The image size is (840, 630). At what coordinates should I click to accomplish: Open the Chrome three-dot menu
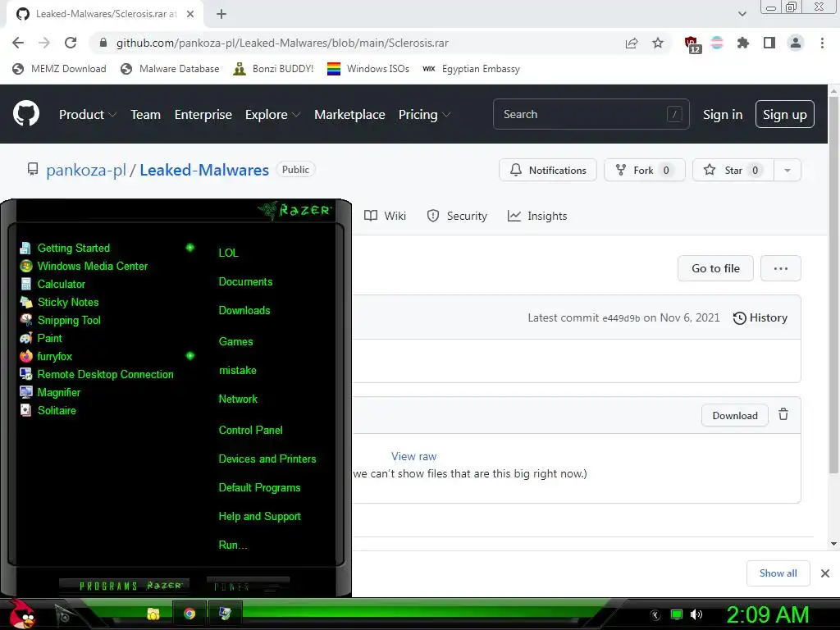click(x=822, y=43)
